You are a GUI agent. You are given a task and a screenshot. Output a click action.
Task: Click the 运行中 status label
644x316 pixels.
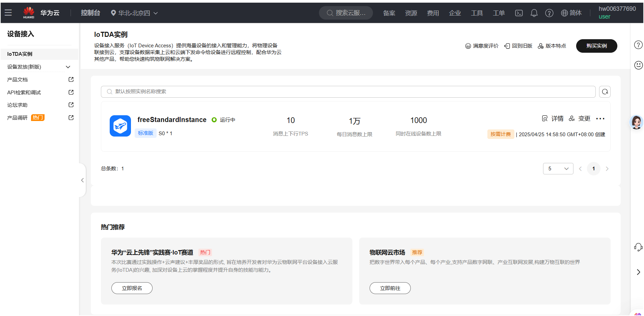tap(227, 120)
